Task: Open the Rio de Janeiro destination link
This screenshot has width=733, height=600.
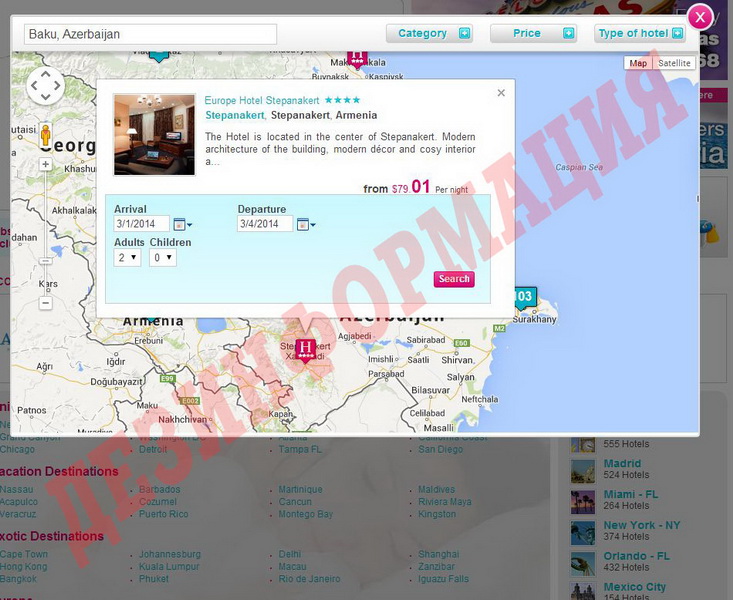Action: click(309, 578)
